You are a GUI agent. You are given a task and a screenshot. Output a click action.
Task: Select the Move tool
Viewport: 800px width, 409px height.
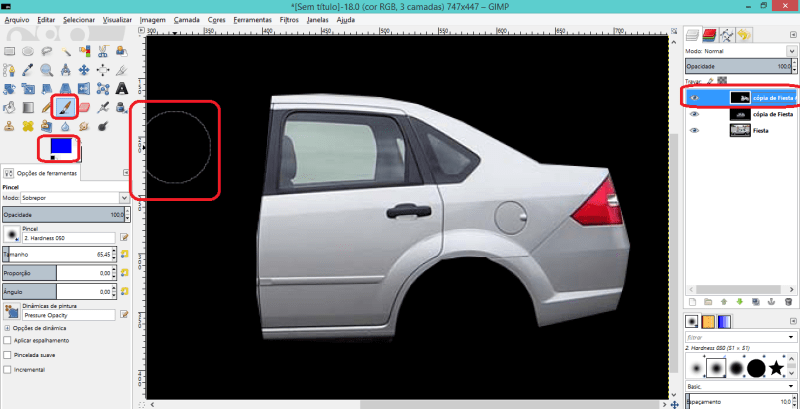84,70
